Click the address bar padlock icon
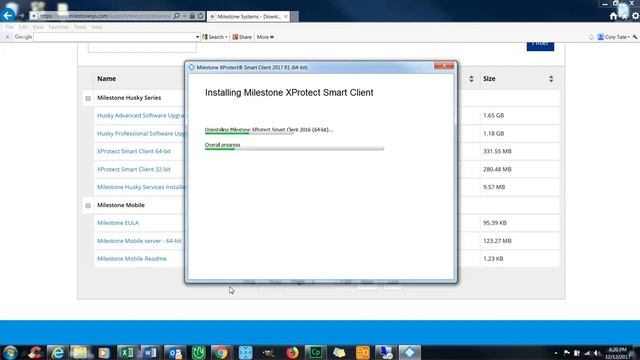 192,16
